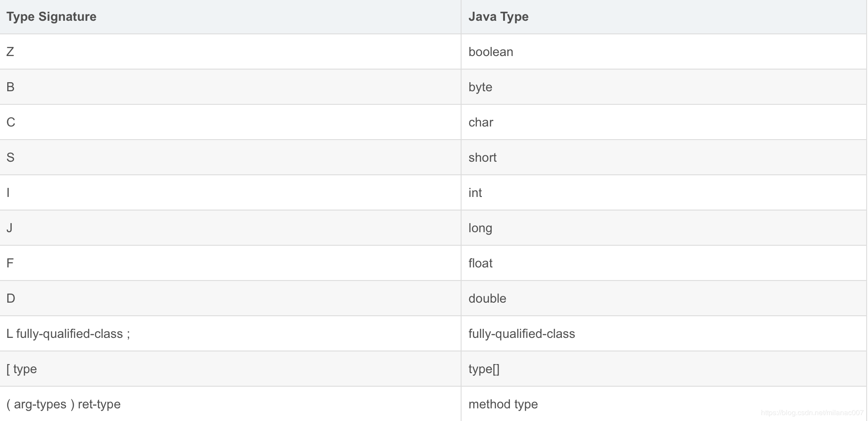Click the Z signature cell

[10, 52]
